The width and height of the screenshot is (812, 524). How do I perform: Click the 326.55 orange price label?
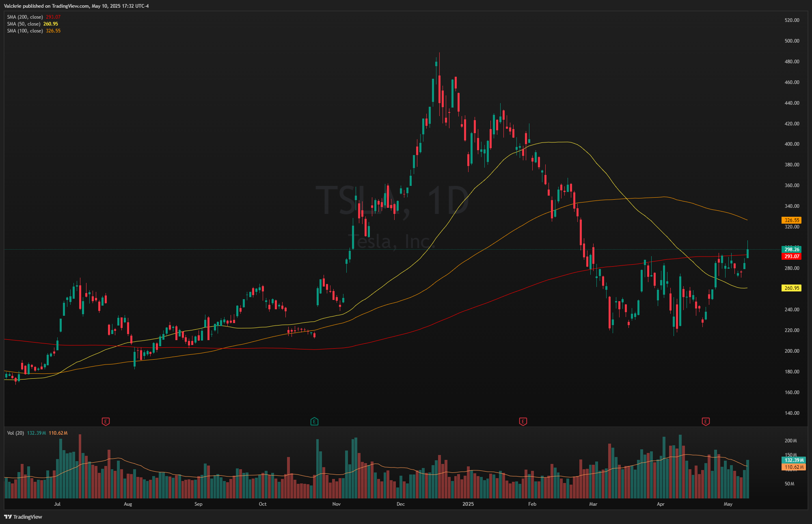tap(791, 220)
